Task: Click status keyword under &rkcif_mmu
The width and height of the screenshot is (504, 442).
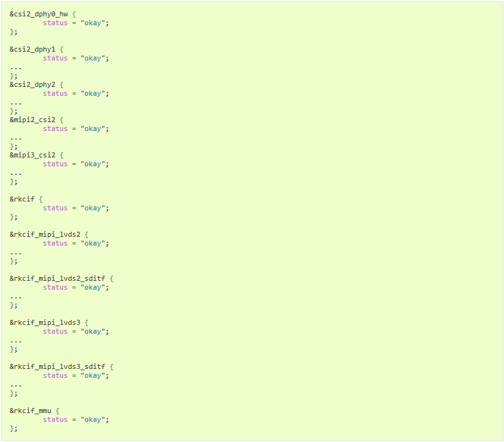Action: pyautogui.click(x=55, y=419)
